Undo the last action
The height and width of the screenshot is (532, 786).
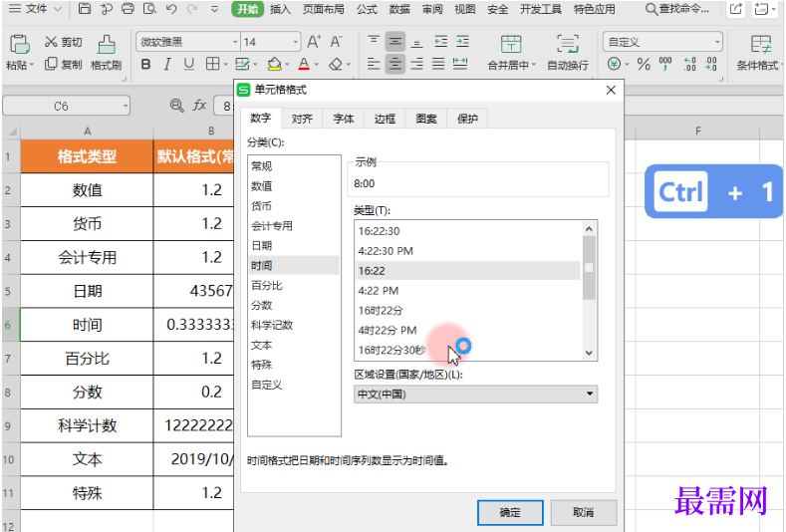tap(170, 9)
